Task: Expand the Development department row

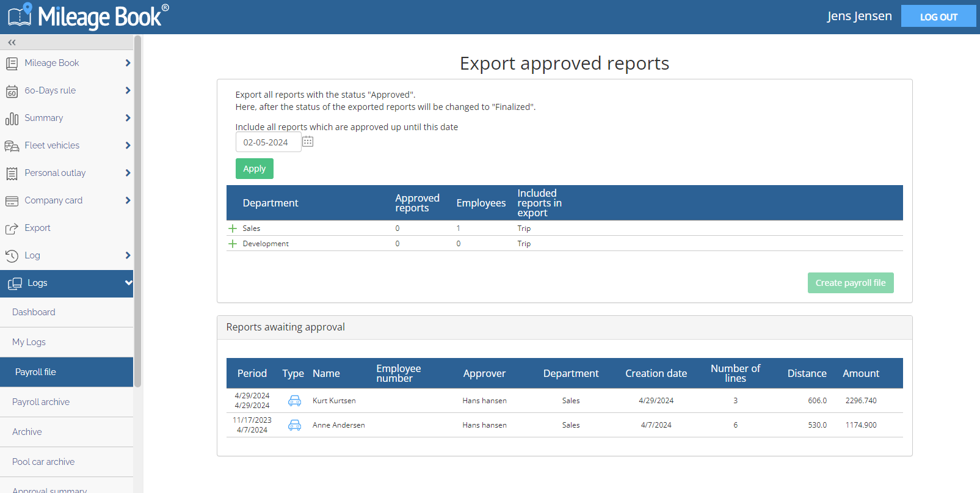Action: pos(233,244)
